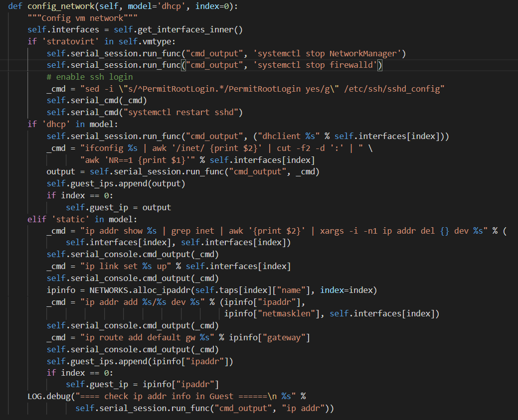
Task: Click the docstring "Config vm network"
Action: [x=82, y=18]
